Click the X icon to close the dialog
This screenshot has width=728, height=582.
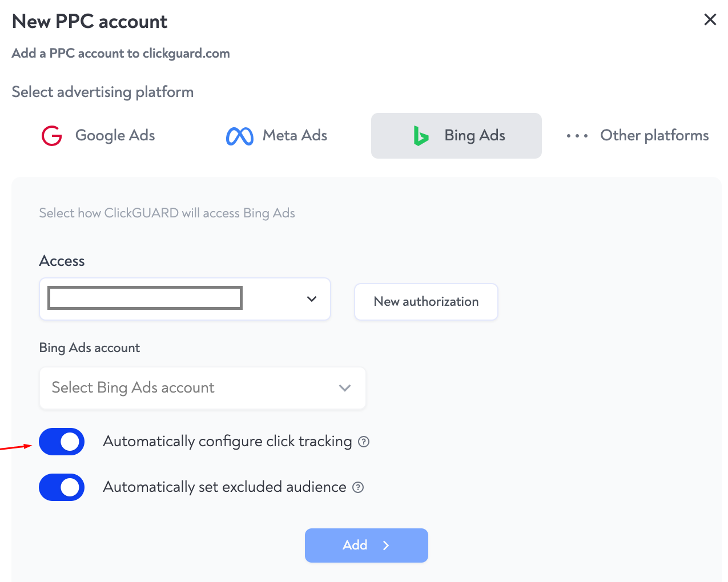pos(710,19)
